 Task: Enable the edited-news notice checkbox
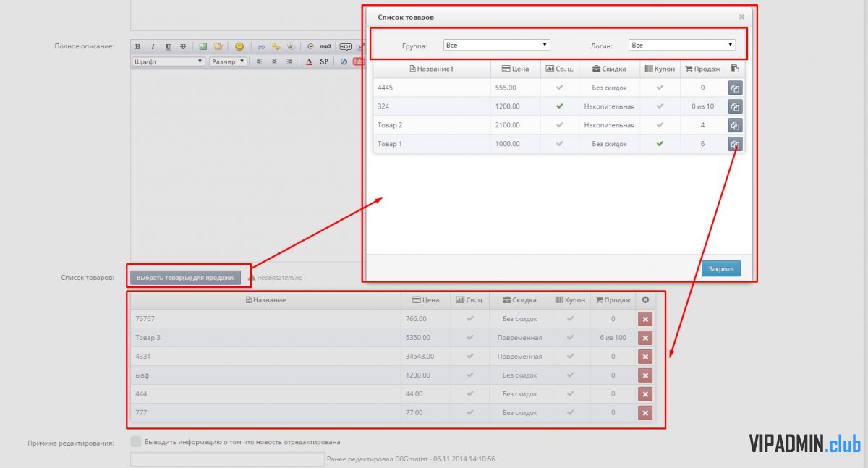point(136,442)
